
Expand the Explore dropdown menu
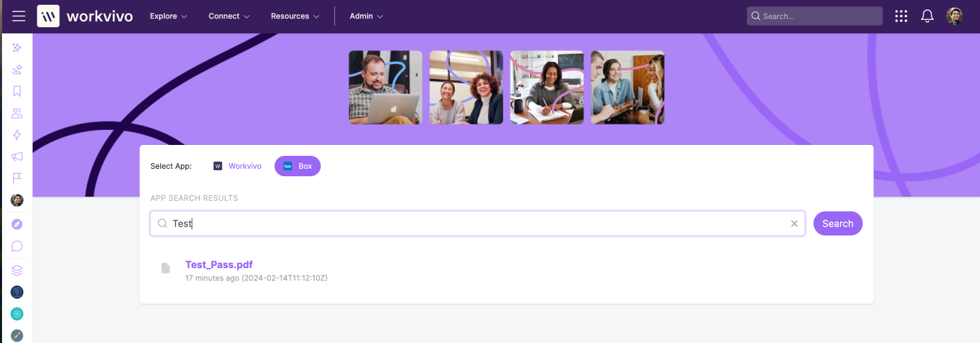coord(169,16)
